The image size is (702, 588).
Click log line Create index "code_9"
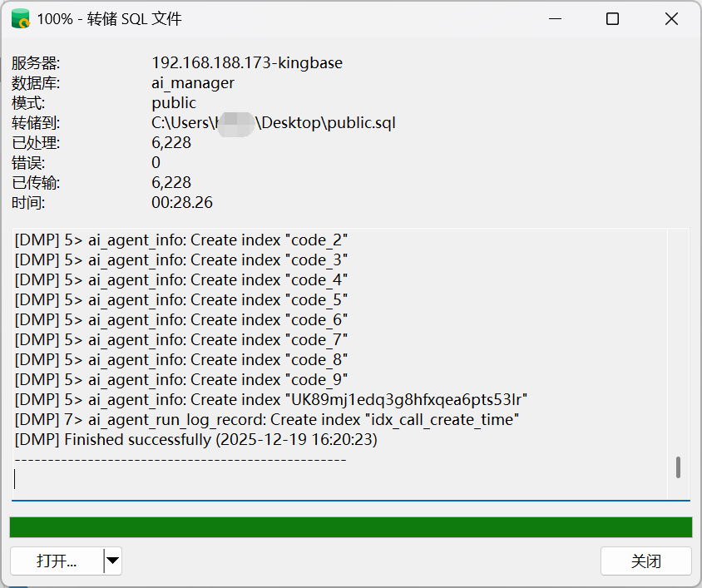(x=181, y=379)
